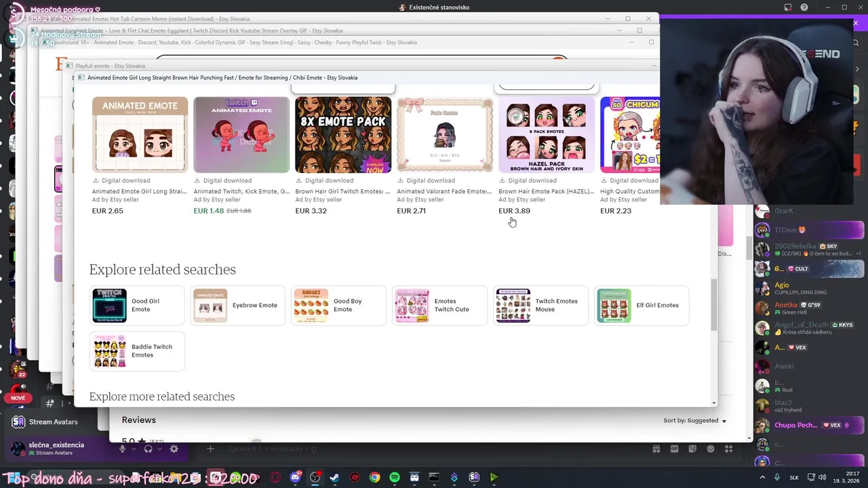Screen dimensions: 868x488
Task: Open the Discord gift icon in chat bar
Action: click(656, 449)
